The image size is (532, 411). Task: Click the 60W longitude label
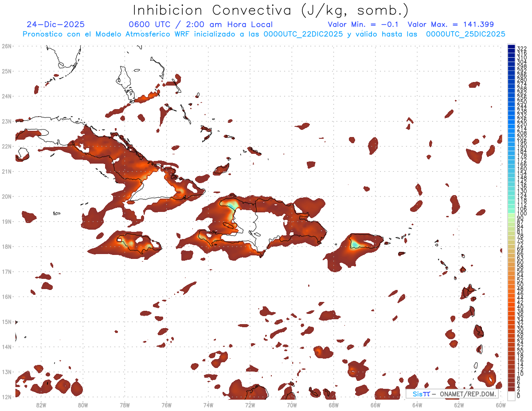click(x=501, y=404)
